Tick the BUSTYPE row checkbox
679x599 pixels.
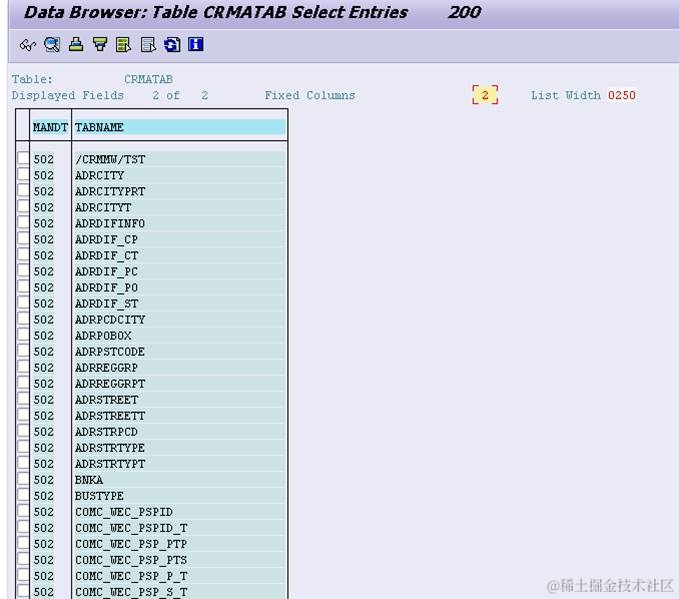point(23,495)
